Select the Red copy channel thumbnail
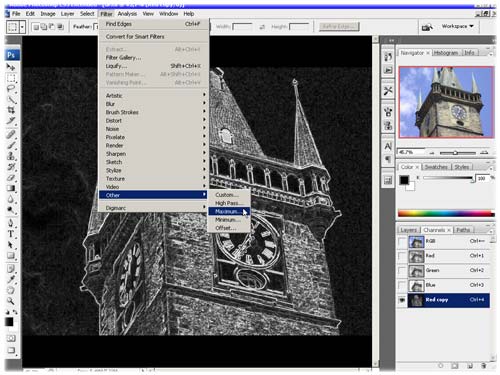Screen dimensions: 500x375 tap(416, 300)
